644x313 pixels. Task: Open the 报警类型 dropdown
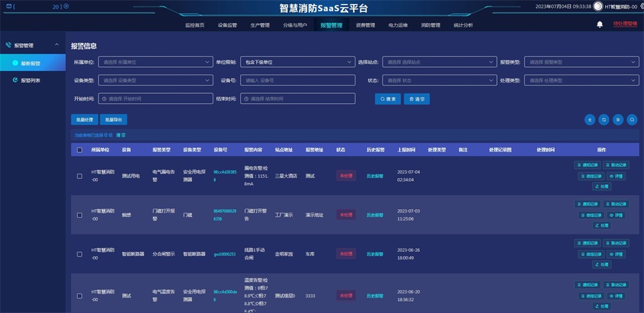click(582, 62)
